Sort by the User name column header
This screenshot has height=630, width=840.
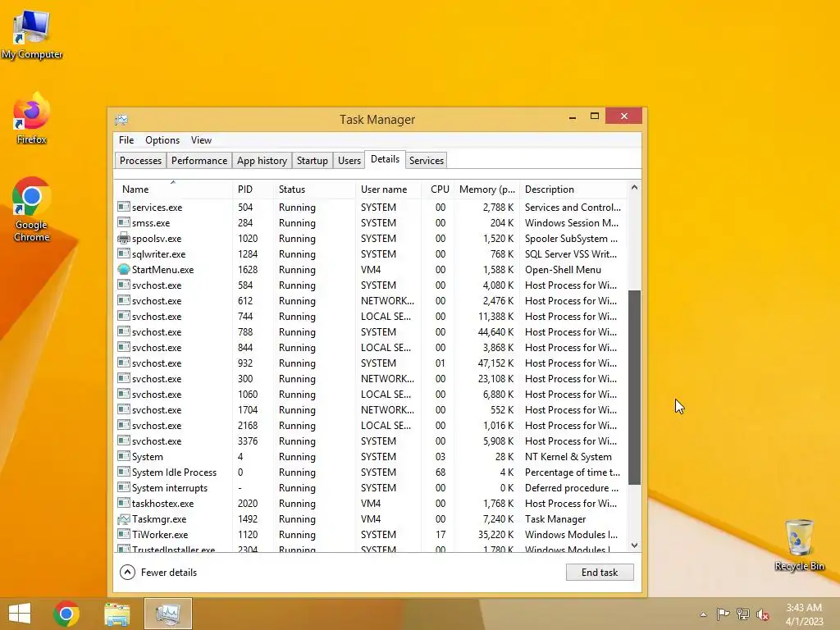click(x=388, y=189)
